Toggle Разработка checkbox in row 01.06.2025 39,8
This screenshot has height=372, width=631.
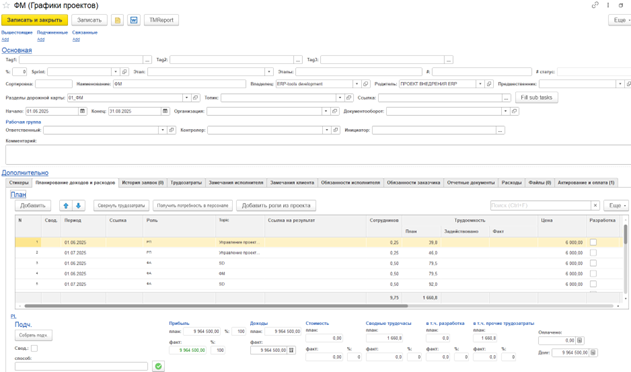[593, 242]
